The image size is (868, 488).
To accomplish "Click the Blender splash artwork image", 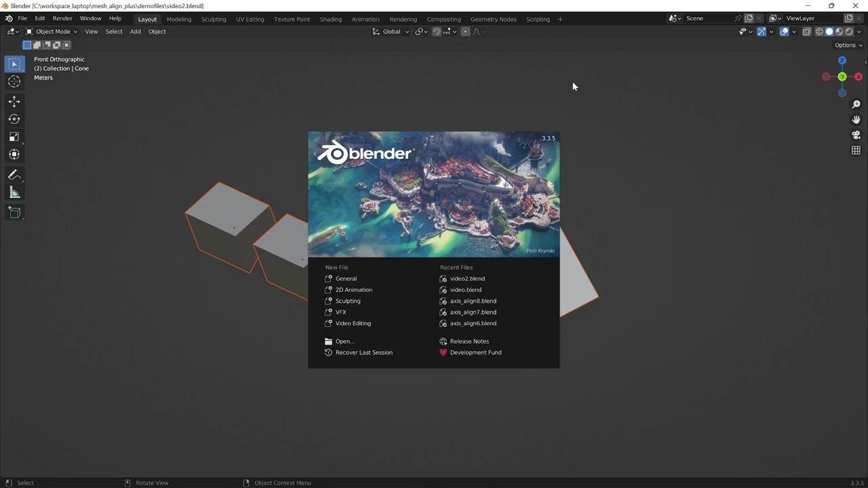I will [x=434, y=195].
